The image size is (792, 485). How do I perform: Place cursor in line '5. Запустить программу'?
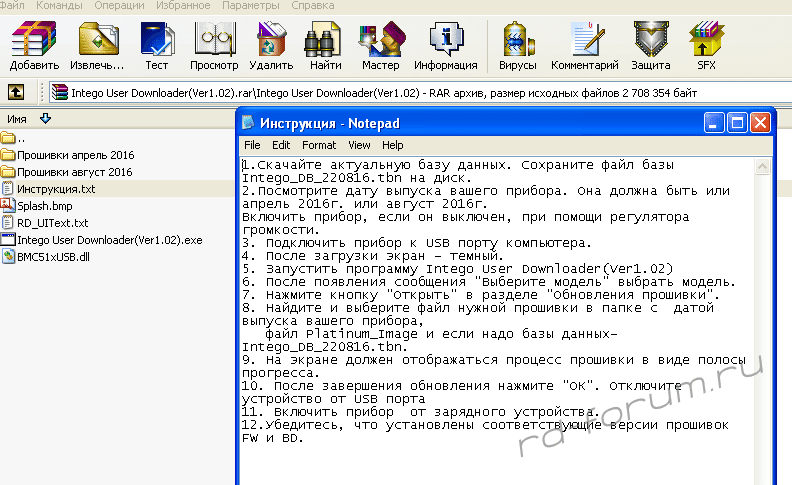[x=457, y=269]
